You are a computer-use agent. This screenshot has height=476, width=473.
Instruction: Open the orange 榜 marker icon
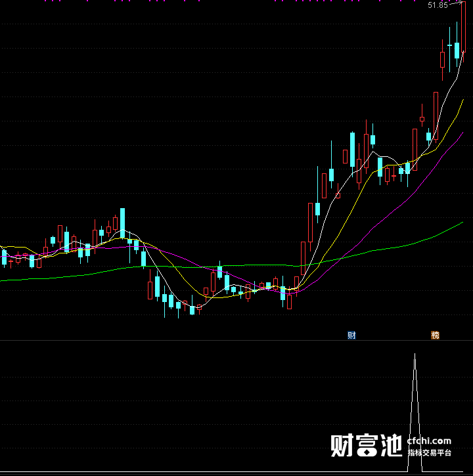435,335
